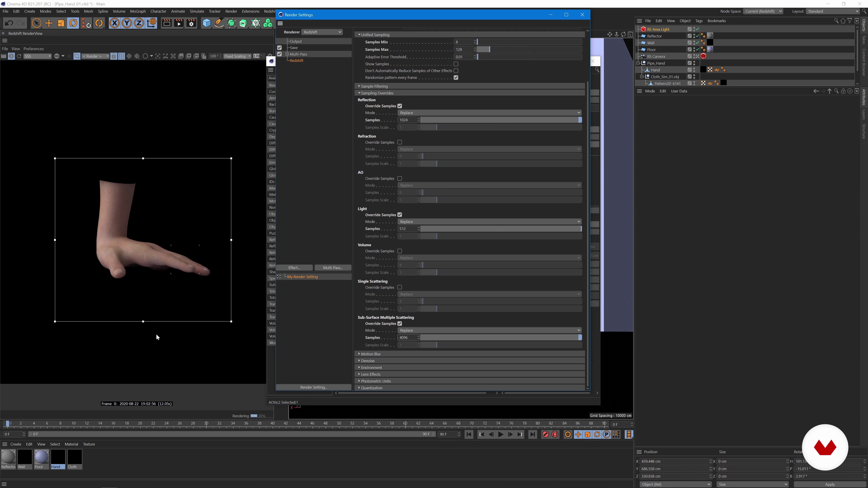
Task: Open the Extensions menu
Action: click(x=250, y=12)
